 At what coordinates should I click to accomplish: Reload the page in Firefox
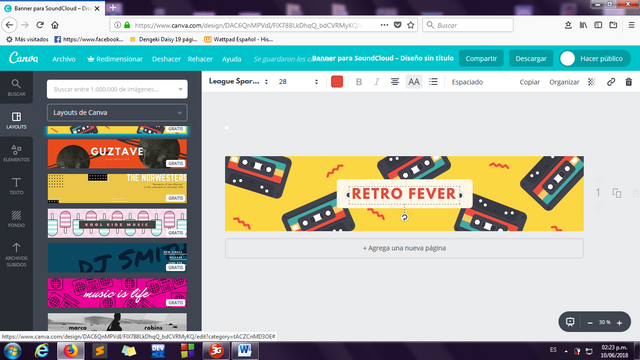(40, 25)
